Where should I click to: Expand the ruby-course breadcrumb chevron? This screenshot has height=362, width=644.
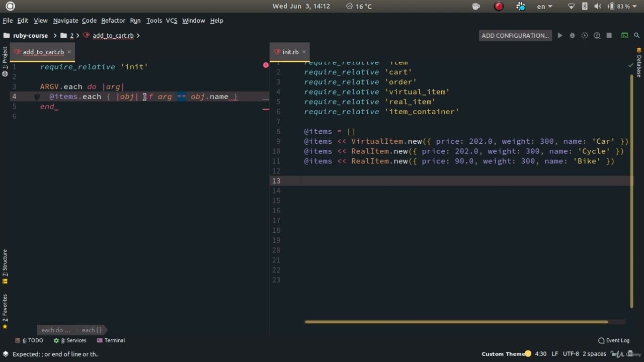[55, 36]
